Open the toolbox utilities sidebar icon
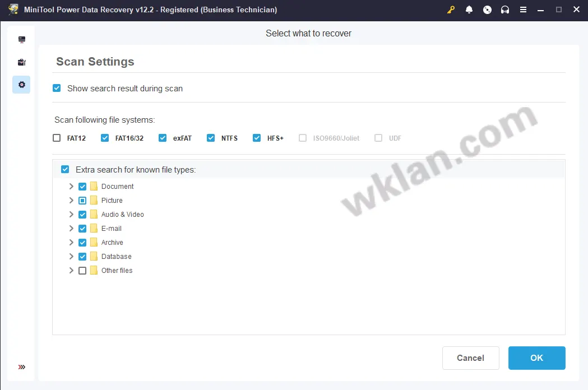 [x=22, y=62]
